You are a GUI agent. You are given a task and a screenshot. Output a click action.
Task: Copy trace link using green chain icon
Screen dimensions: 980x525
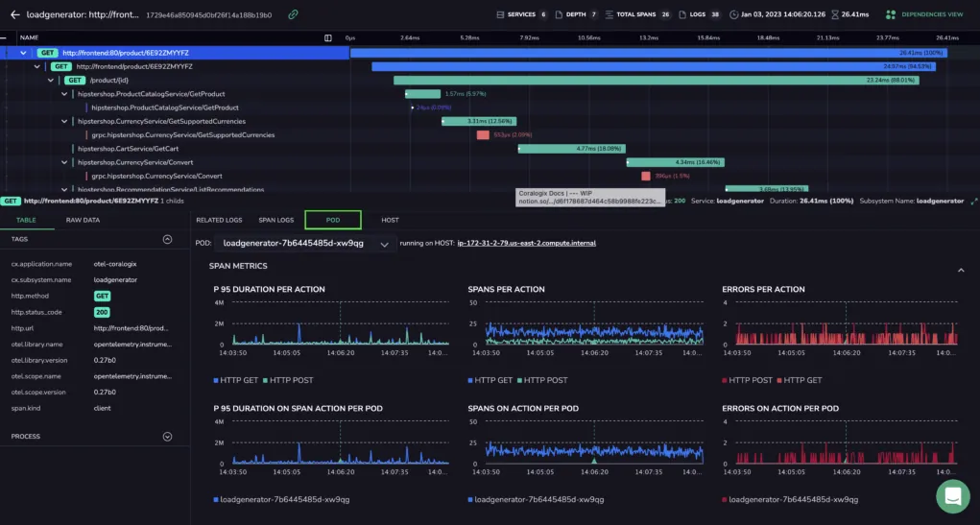pos(293,14)
